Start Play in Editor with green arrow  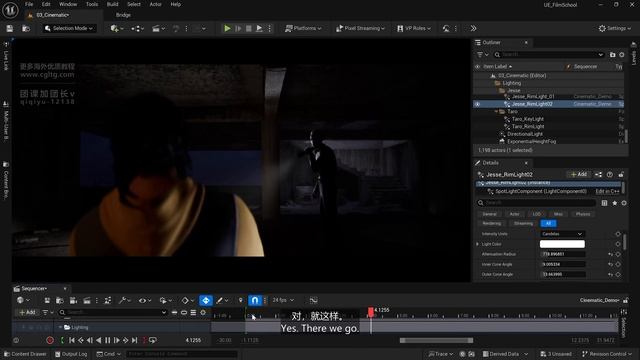point(227,28)
